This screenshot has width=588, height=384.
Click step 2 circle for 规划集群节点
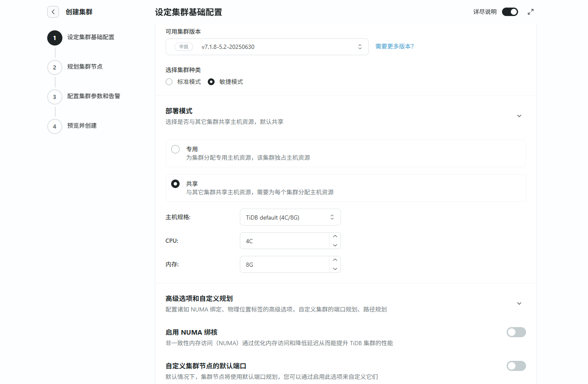pyautogui.click(x=55, y=67)
